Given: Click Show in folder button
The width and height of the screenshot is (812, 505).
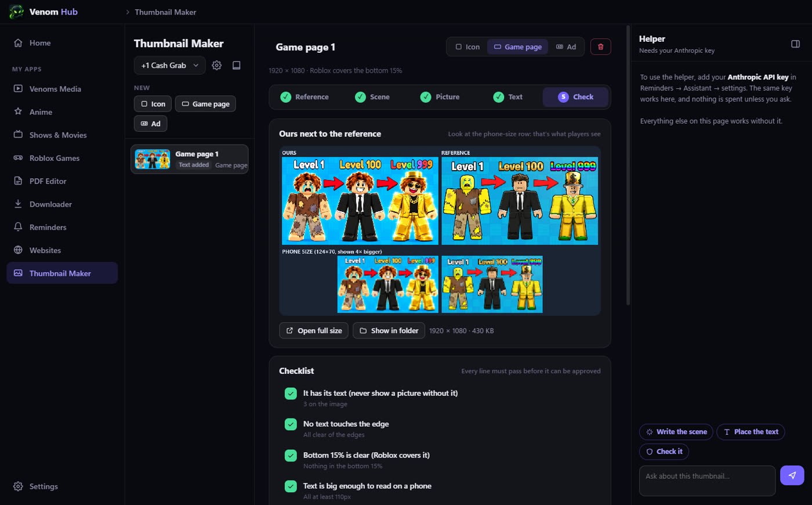Looking at the screenshot, I should [389, 331].
